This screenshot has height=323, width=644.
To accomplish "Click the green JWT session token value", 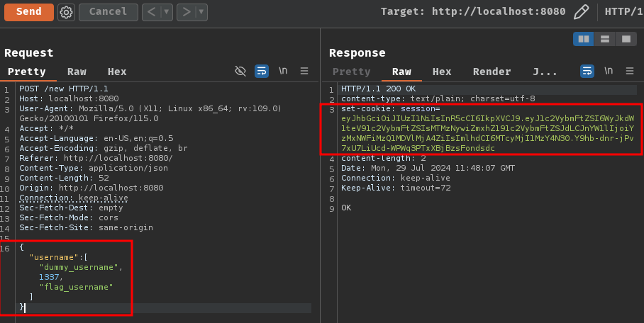I will point(487,133).
